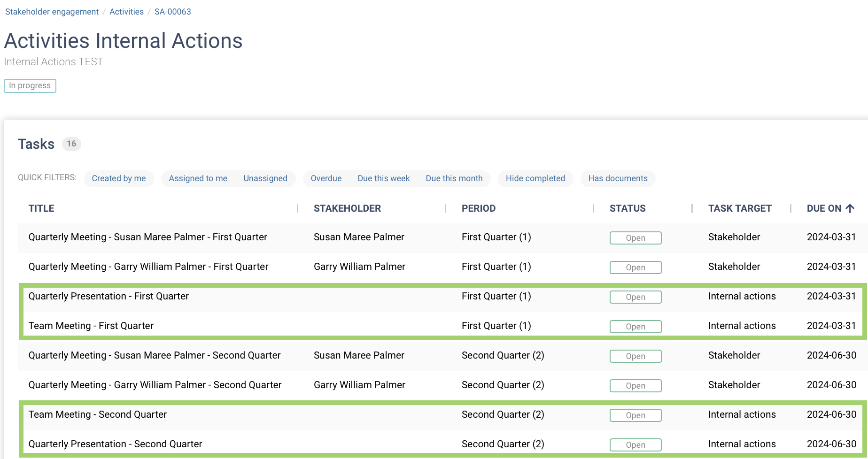Click the Due On sort arrow icon
The width and height of the screenshot is (868, 459).
point(850,208)
